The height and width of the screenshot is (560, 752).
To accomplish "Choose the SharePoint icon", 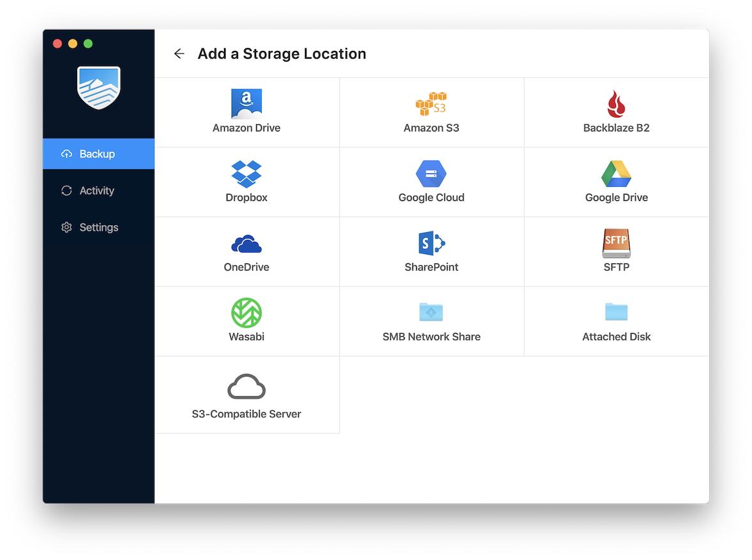I will pos(432,244).
